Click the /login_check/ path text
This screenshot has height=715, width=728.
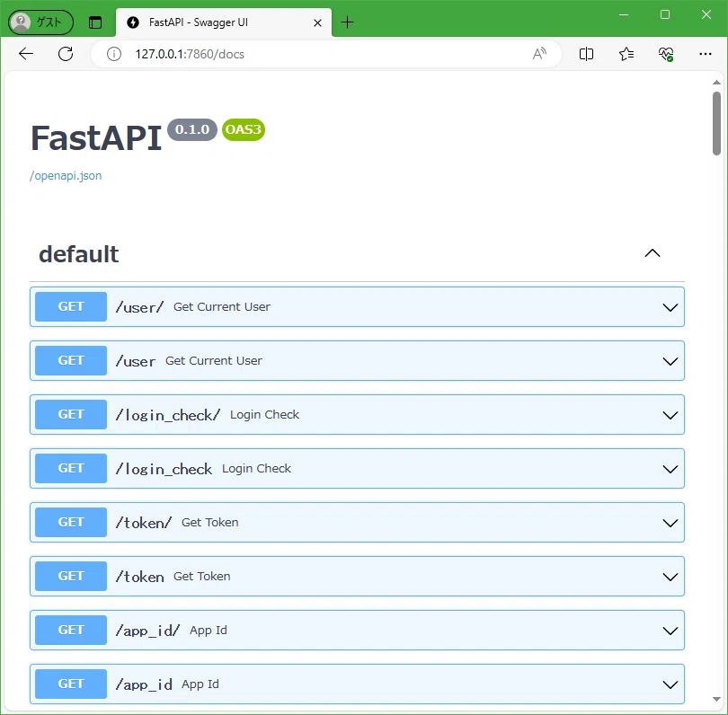pyautogui.click(x=167, y=415)
